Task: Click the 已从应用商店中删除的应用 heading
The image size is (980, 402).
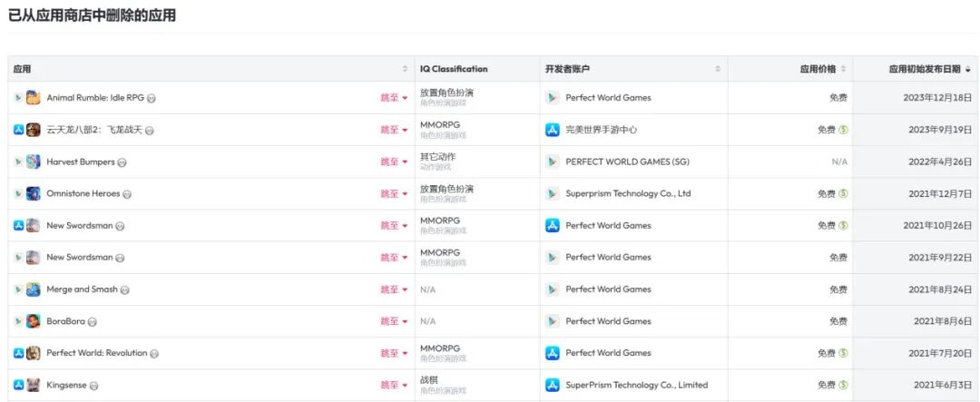Action: (x=92, y=15)
